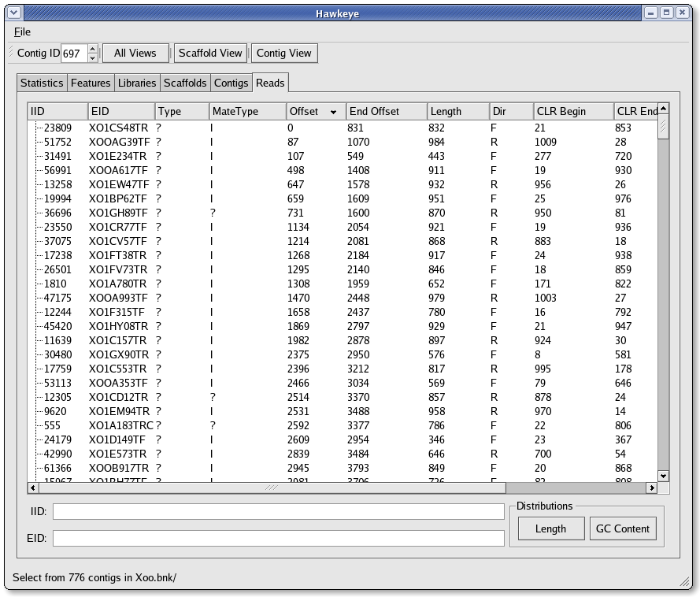Focus the EID search field
700x597 pixels.
278,539
